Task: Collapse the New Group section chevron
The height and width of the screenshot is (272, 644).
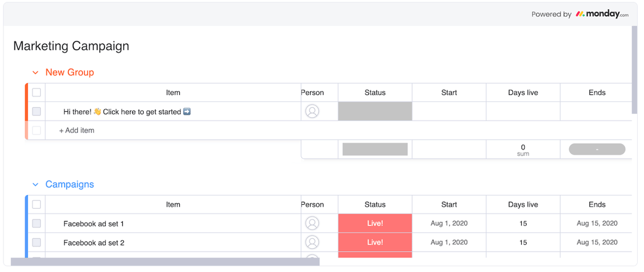Action: [x=35, y=72]
